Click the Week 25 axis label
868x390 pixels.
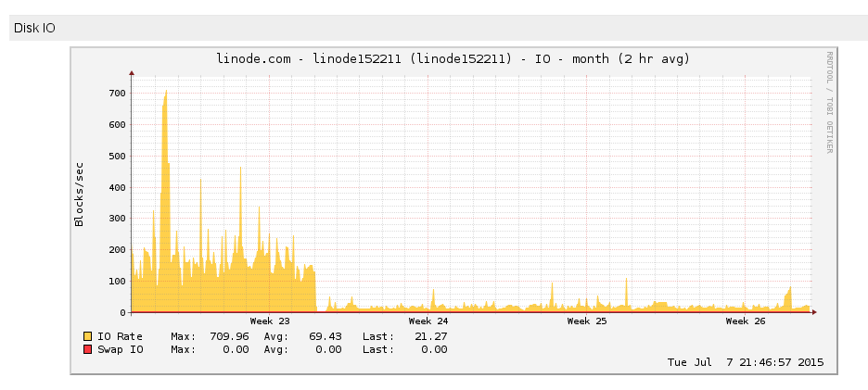coord(587,321)
